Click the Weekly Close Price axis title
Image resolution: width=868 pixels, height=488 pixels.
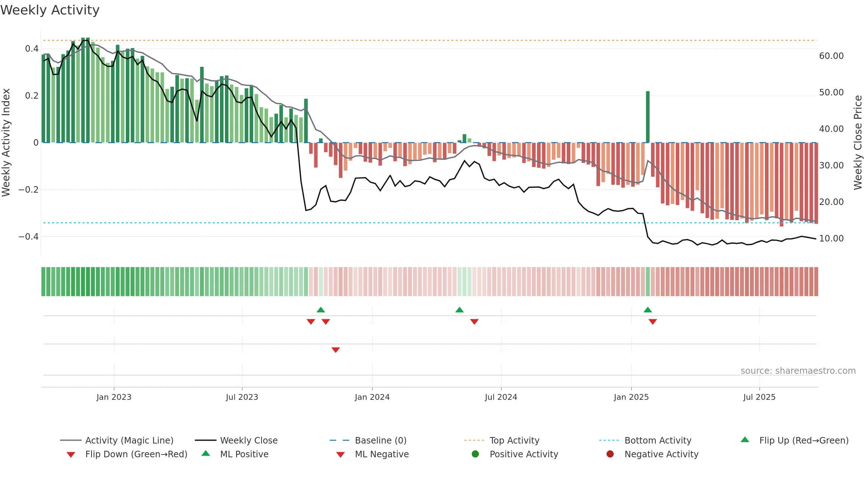click(858, 142)
